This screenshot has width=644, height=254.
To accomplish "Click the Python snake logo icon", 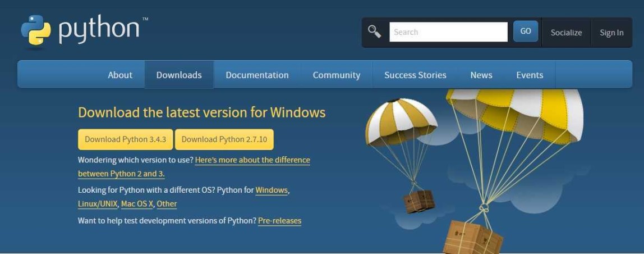I will coord(36,30).
